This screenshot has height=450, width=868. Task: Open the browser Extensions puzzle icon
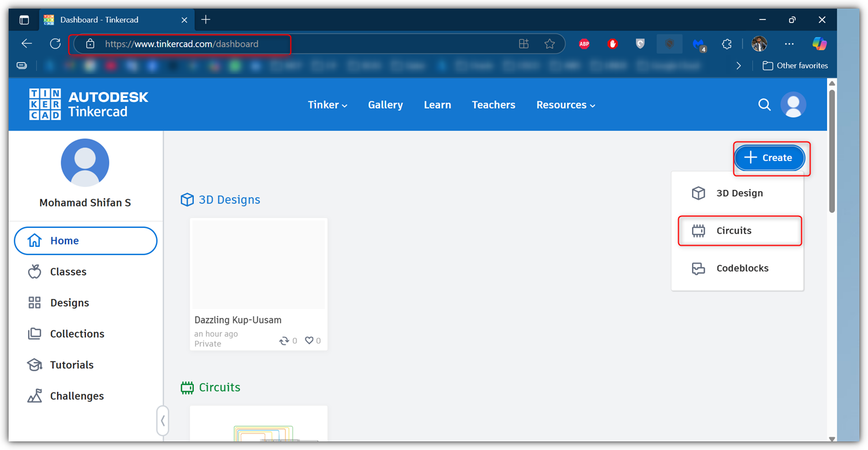click(727, 44)
